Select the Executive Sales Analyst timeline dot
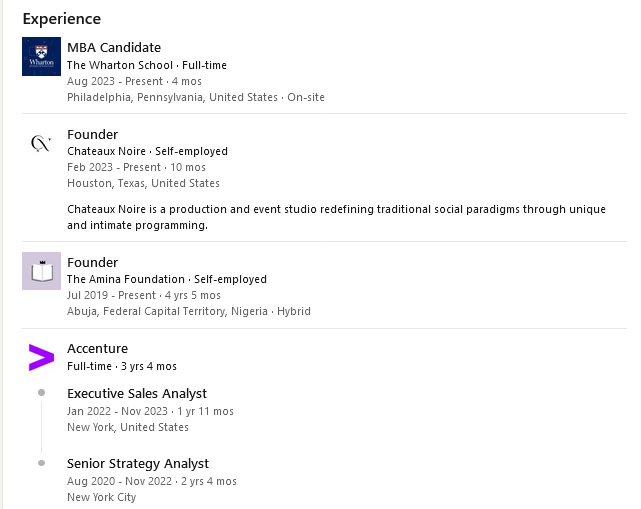Viewport: 641px width, 509px height. click(x=41, y=392)
